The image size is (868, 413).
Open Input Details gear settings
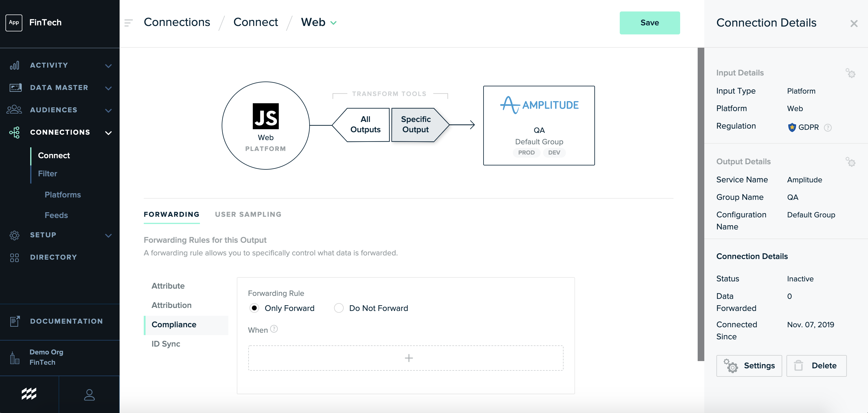[x=850, y=73]
